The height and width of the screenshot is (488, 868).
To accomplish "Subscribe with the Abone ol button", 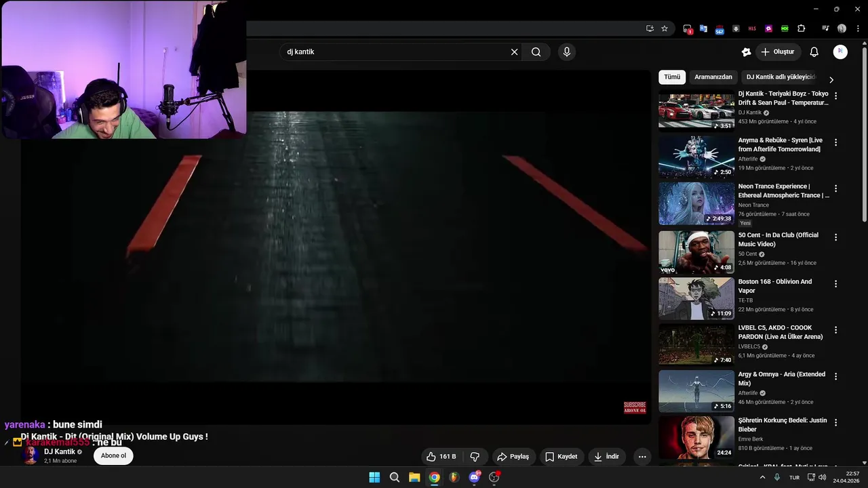I will 113,455.
